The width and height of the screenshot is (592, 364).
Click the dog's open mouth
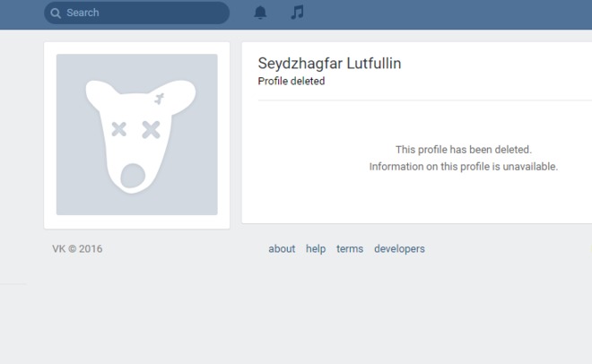point(132,175)
